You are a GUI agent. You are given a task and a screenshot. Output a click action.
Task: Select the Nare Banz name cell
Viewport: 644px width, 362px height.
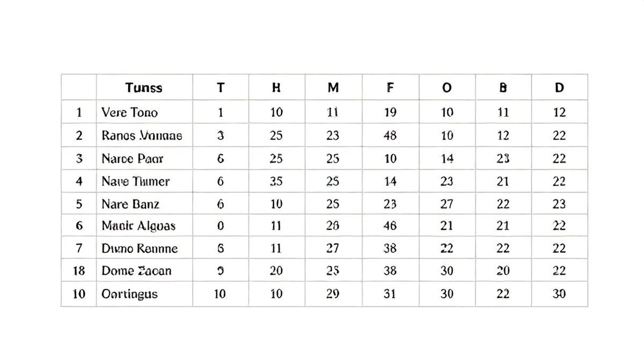pos(130,204)
